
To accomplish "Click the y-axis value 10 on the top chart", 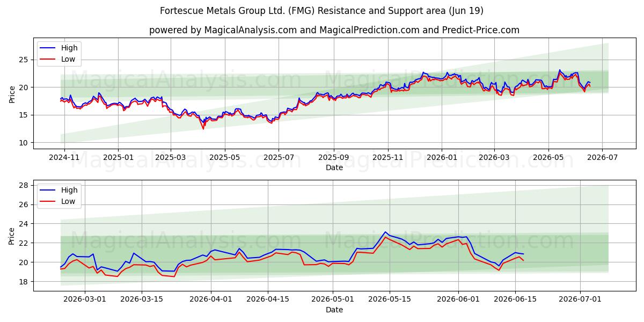I will (x=25, y=143).
